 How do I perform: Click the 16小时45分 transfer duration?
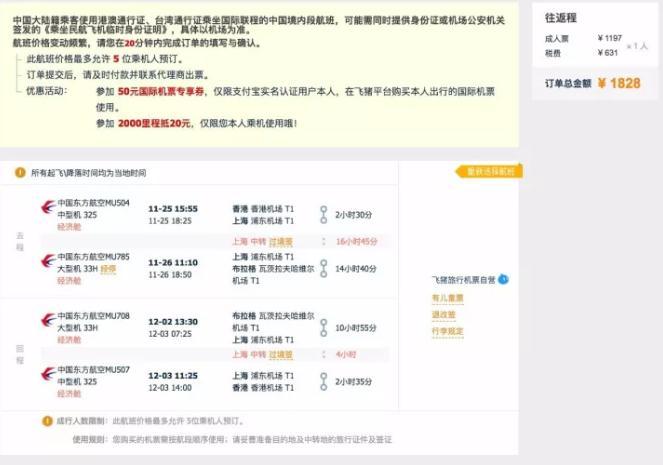click(x=356, y=241)
